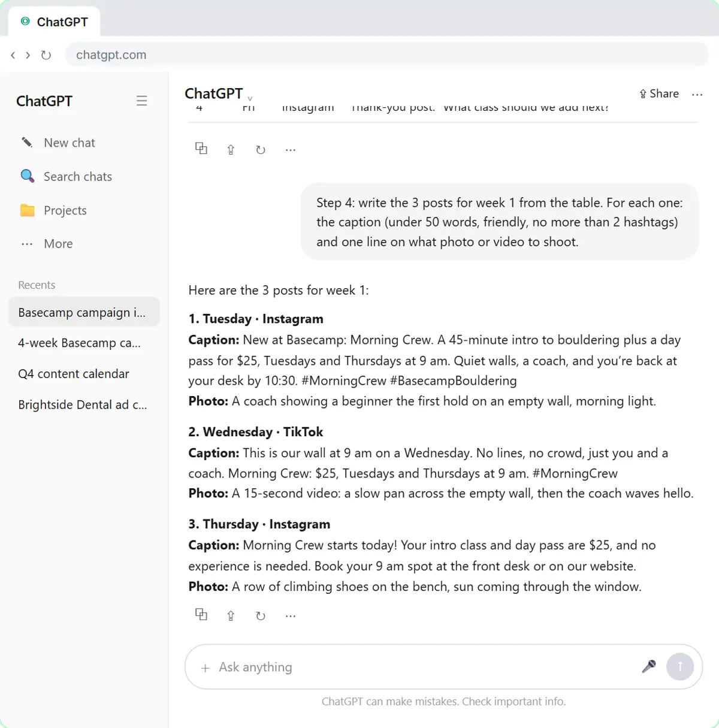Viewport: 719px width, 728px height.
Task: Copy the week 1 posts response
Action: (x=201, y=615)
